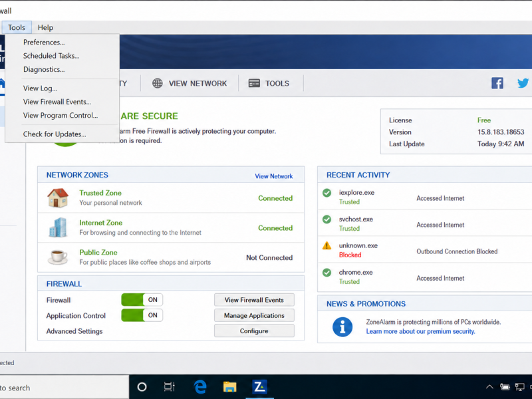Select the iexplore.exe activity entry

pos(425,197)
